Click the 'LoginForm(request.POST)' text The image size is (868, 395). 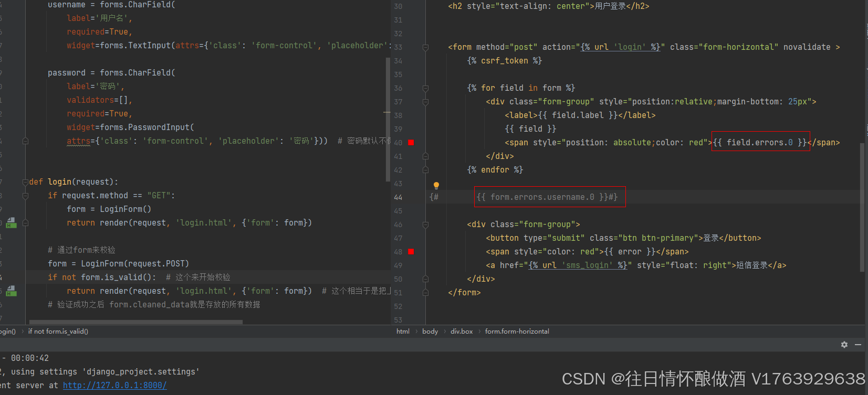[135, 264]
